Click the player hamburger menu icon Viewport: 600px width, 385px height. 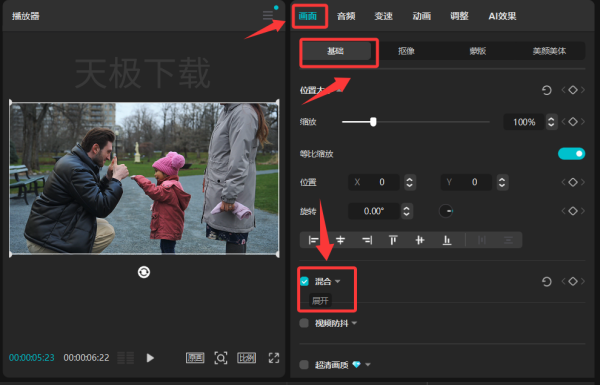268,16
